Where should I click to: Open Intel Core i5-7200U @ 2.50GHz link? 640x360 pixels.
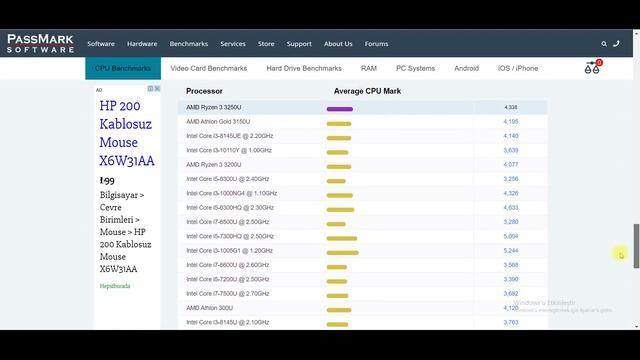point(227,279)
